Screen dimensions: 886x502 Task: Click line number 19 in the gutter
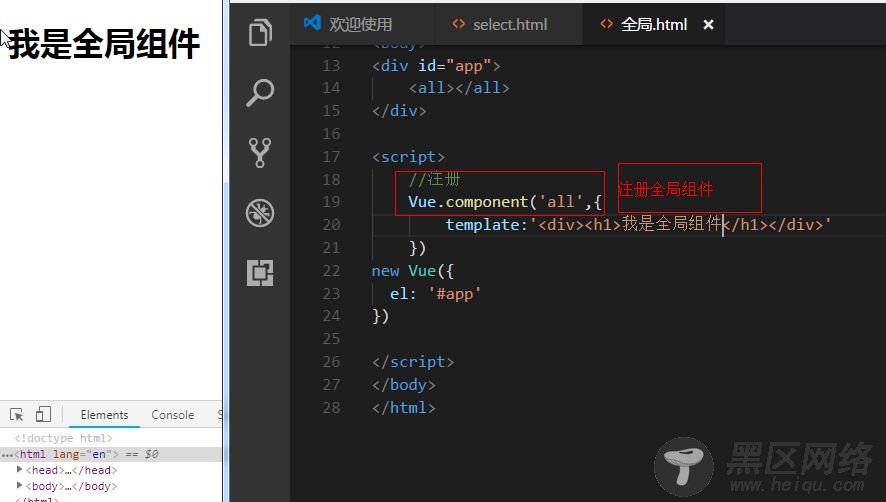331,202
